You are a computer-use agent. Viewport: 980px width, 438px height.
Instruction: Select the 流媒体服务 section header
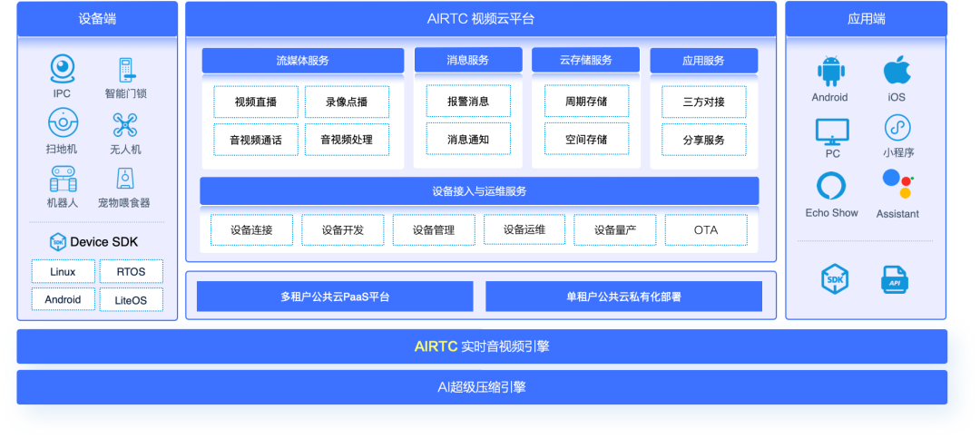click(x=302, y=61)
